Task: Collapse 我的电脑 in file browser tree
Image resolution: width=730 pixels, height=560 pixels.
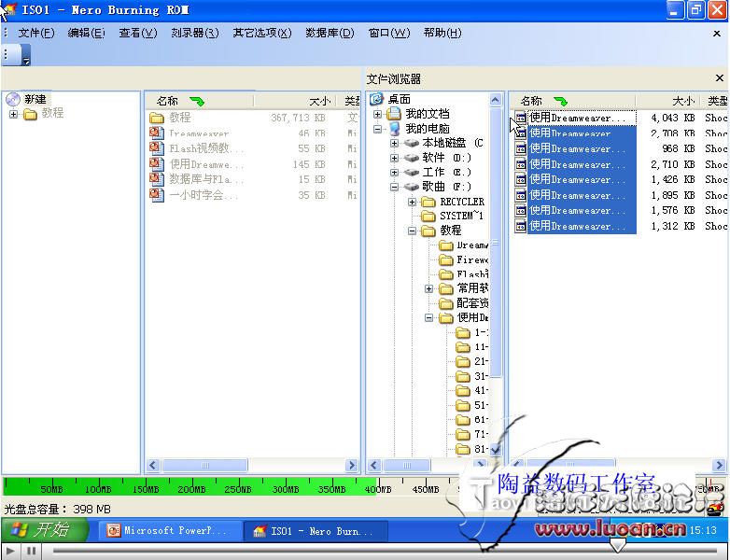Action: pyautogui.click(x=377, y=129)
